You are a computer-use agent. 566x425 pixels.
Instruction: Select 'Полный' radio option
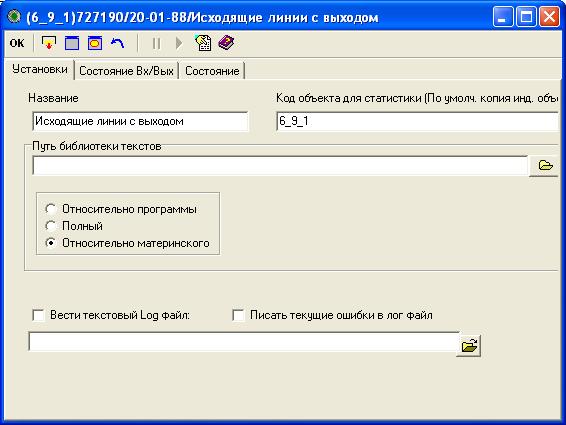[x=51, y=226]
